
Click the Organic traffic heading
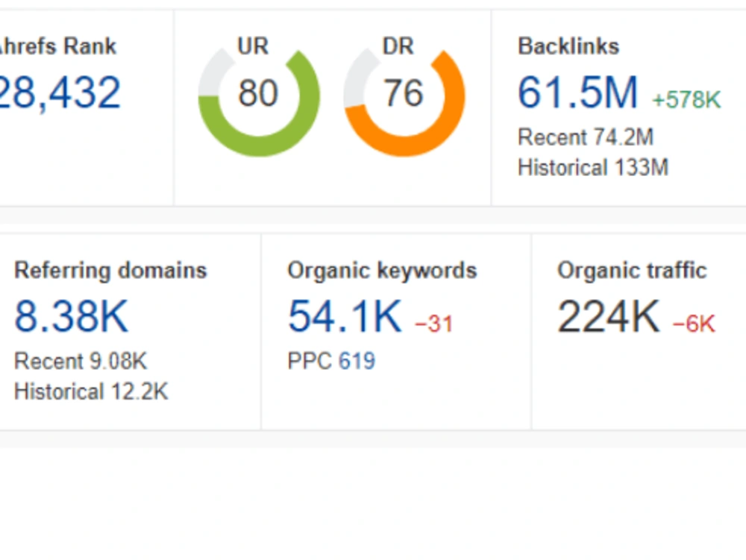point(632,271)
